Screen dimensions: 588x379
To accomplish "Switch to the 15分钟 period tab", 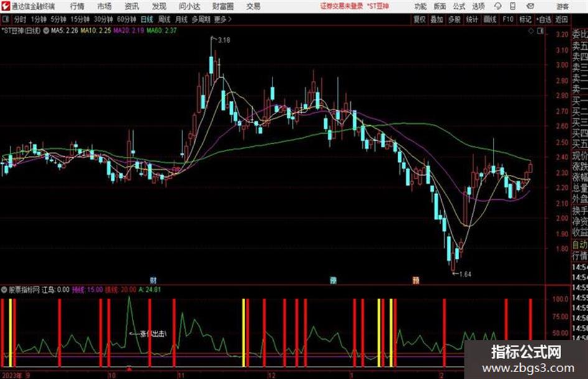I will (80, 19).
